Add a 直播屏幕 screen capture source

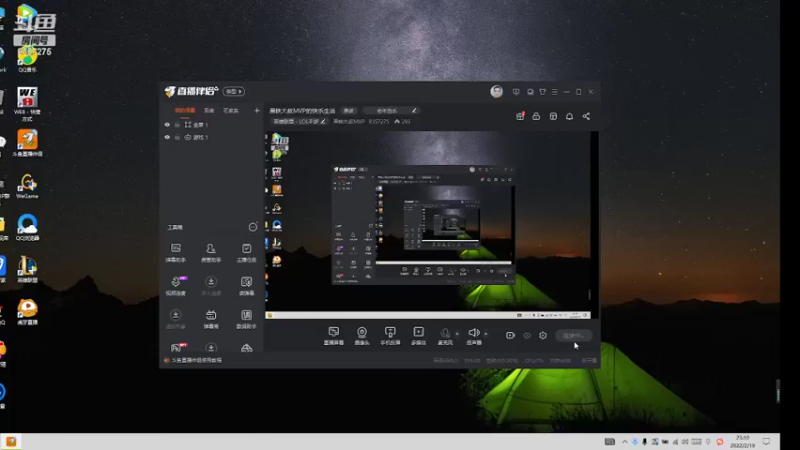[x=334, y=336]
